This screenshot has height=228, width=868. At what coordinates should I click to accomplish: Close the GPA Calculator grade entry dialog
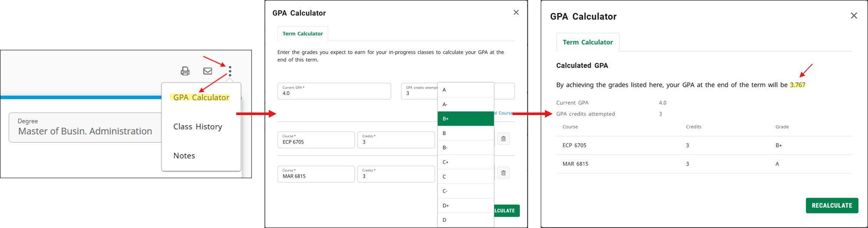tap(516, 13)
